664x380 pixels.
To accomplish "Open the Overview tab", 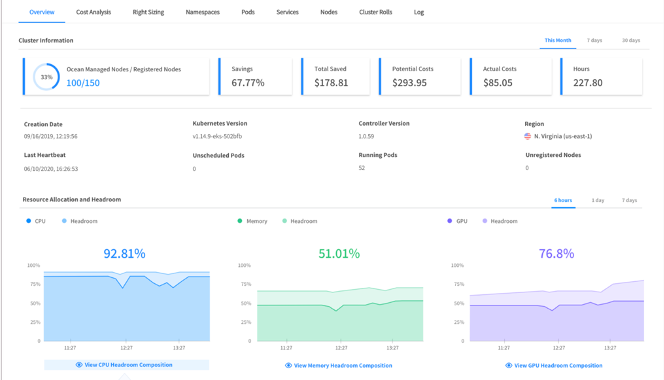I will 42,12.
